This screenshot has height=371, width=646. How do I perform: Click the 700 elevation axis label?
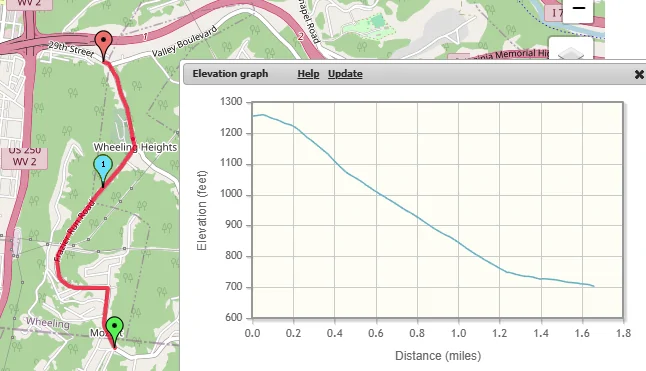click(x=234, y=287)
